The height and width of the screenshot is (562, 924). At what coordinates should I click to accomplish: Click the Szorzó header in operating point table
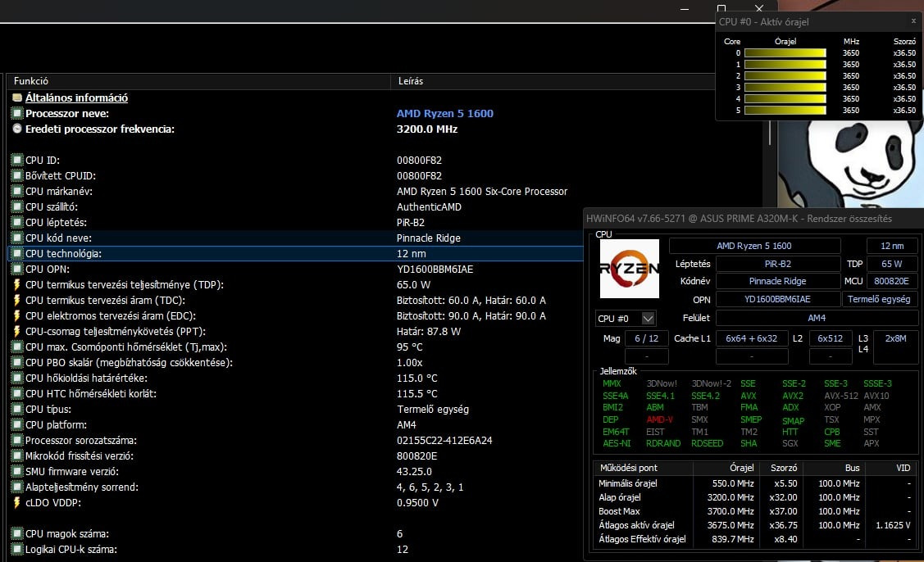pos(781,468)
